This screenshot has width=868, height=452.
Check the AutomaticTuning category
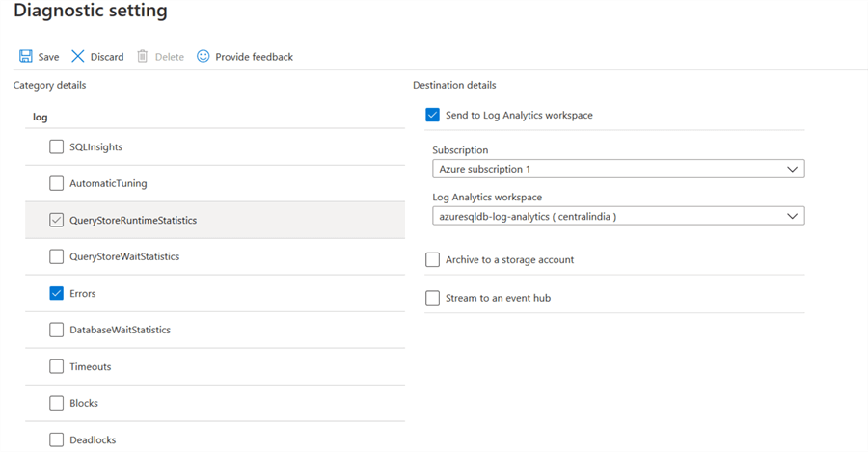coord(57,183)
